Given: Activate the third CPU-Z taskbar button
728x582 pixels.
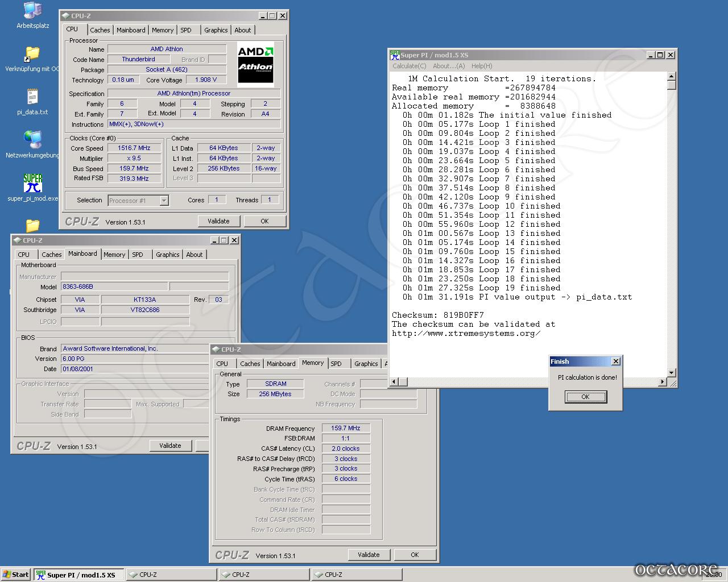Looking at the screenshot, I should [357, 575].
